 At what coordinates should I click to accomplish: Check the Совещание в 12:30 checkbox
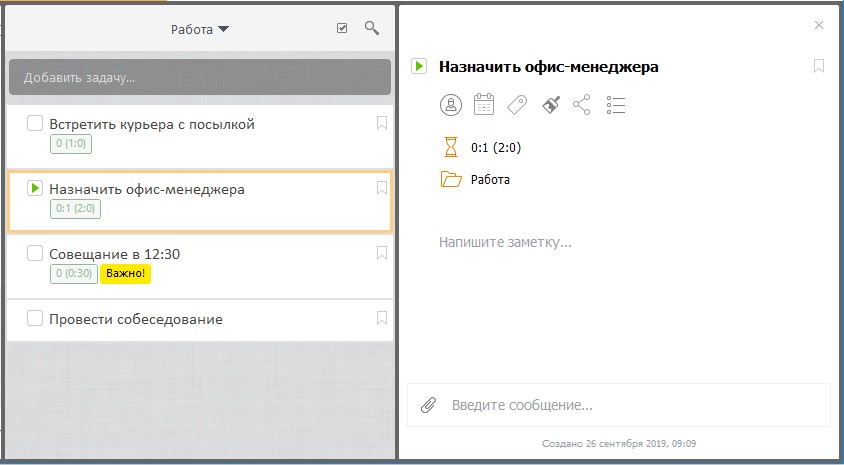click(x=35, y=253)
